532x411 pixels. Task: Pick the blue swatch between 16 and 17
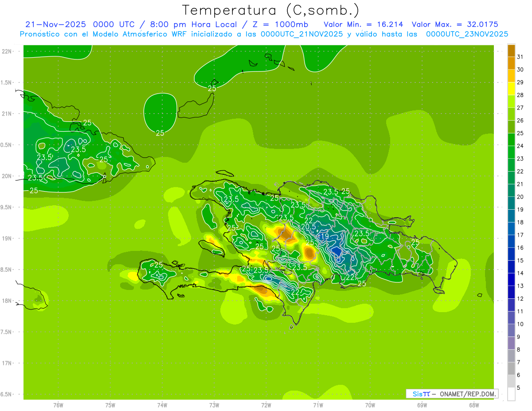(511, 242)
